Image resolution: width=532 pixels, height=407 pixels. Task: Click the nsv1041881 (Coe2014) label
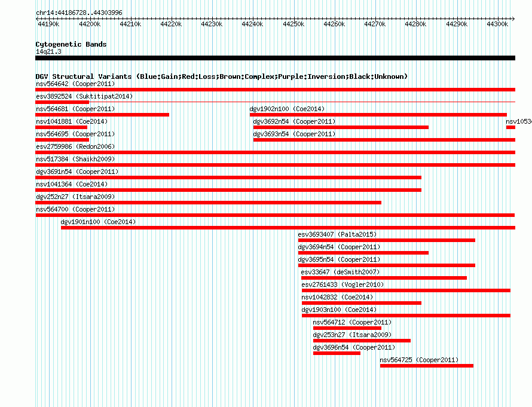[72, 121]
